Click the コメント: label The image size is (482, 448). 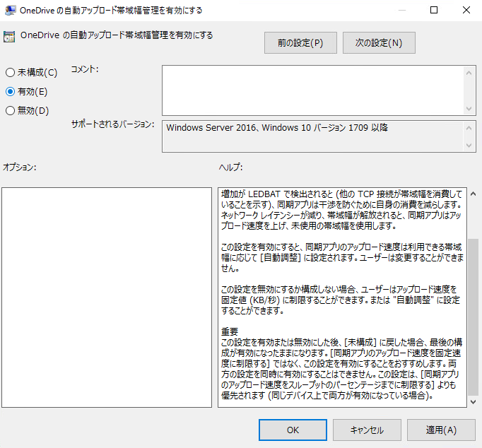pyautogui.click(x=85, y=69)
